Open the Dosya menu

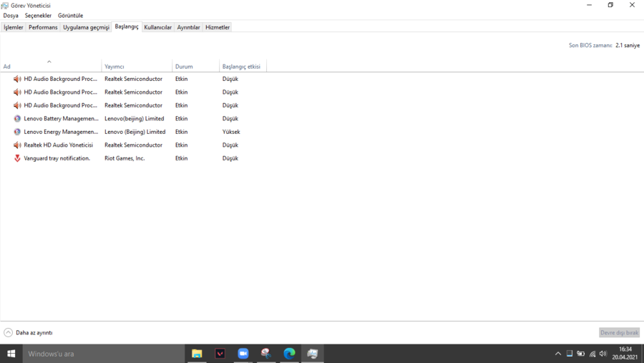click(11, 15)
